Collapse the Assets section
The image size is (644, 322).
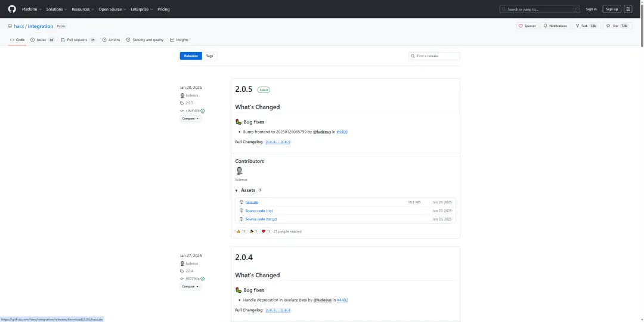pyautogui.click(x=249, y=190)
